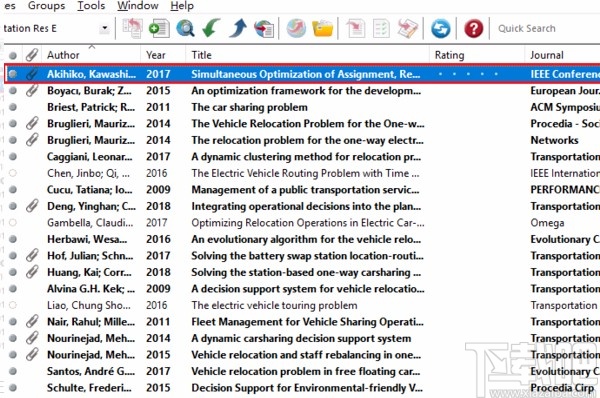Image resolution: width=600 pixels, height=398 pixels.
Task: Select 'The Electric Vehicle Routing Problem with Time' title
Action: click(x=305, y=173)
